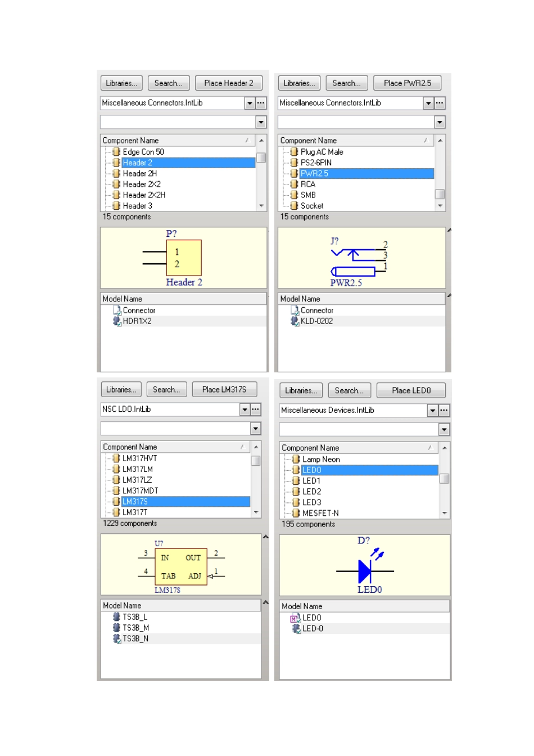The width and height of the screenshot is (534, 756).
Task: Open library dropdown in PWR2.5 panel
Action: click(x=428, y=103)
